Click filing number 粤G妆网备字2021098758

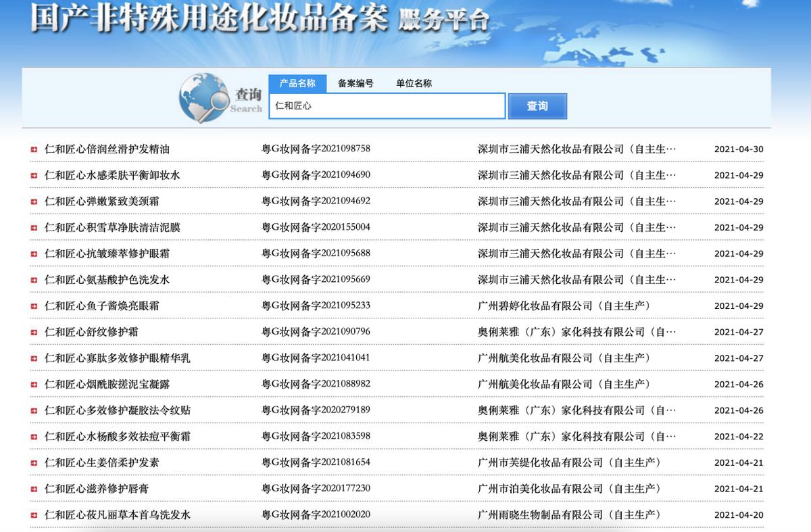[318, 149]
